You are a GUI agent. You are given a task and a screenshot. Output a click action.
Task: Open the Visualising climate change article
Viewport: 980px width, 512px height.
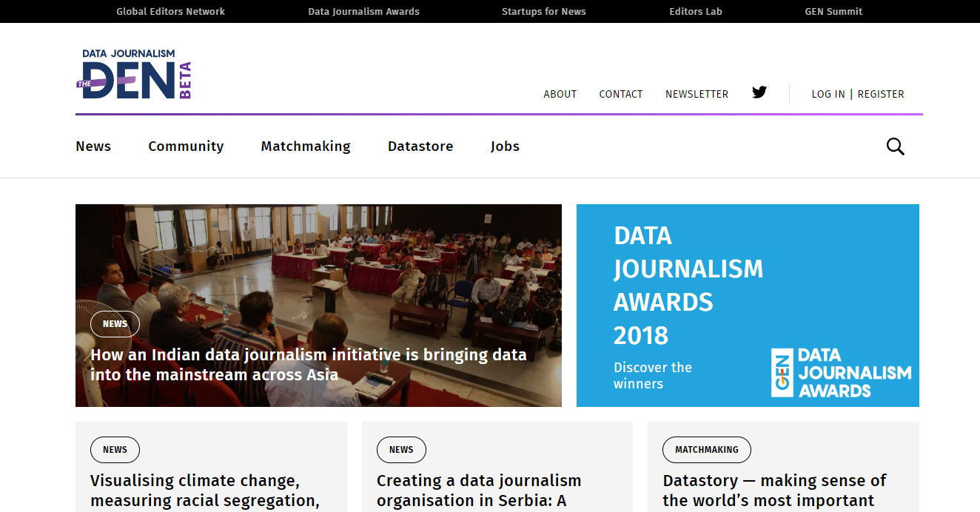point(205,491)
